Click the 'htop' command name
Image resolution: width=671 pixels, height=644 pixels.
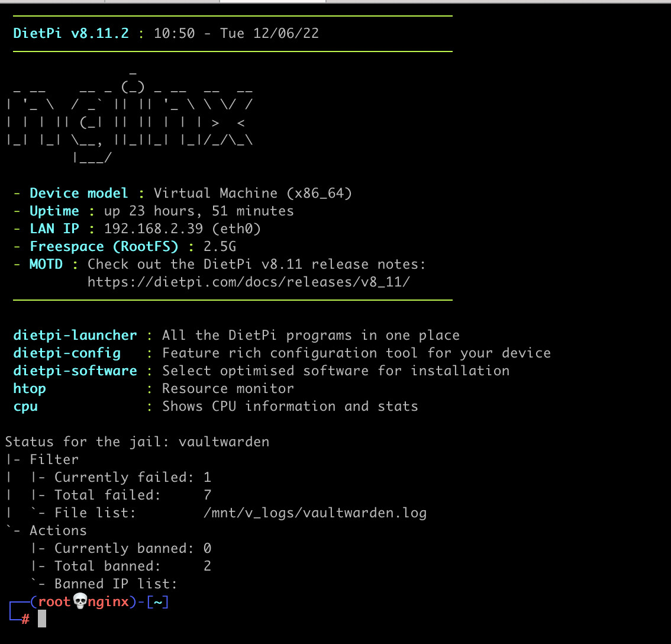pyautogui.click(x=30, y=389)
